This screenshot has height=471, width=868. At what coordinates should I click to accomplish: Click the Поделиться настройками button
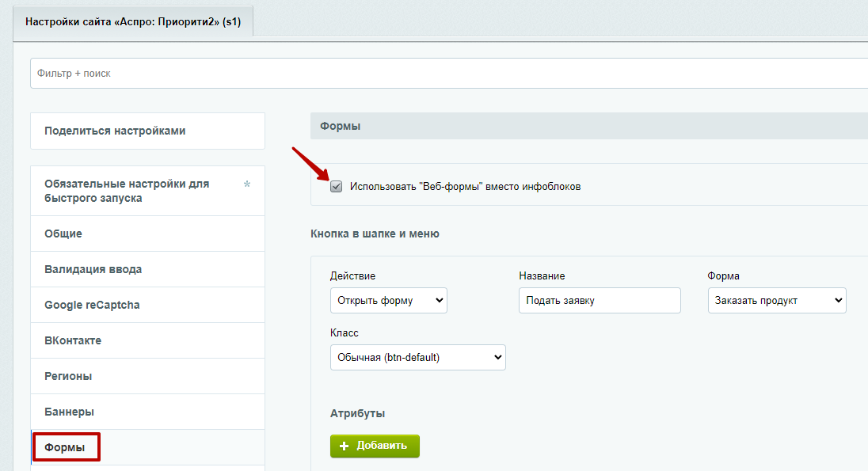click(148, 131)
